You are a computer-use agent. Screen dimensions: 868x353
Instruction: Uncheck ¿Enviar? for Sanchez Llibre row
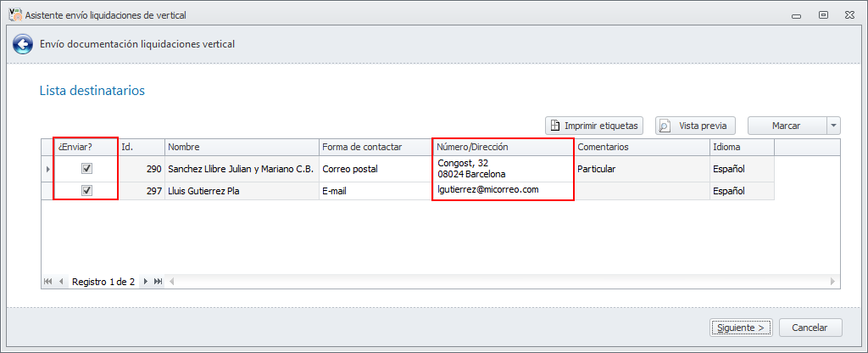coord(87,169)
